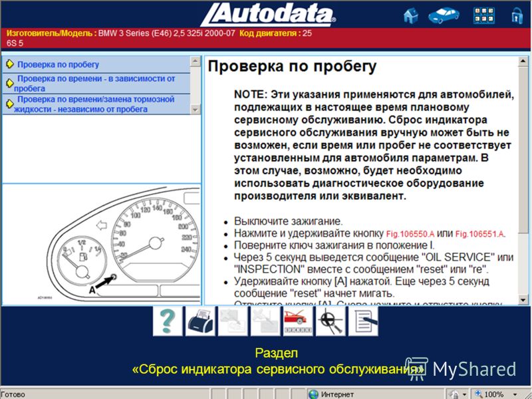Click the down arrow of the content scrollbar

pos(523,300)
